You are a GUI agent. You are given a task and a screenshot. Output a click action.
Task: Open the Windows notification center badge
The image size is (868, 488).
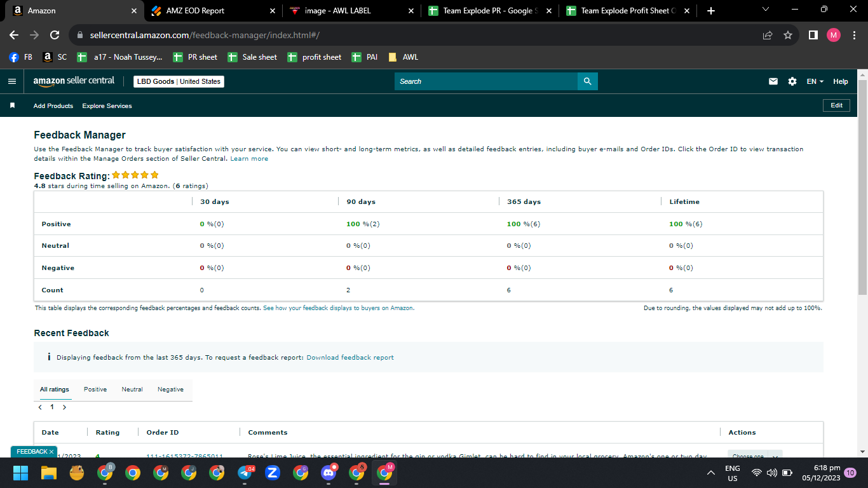[850, 473]
